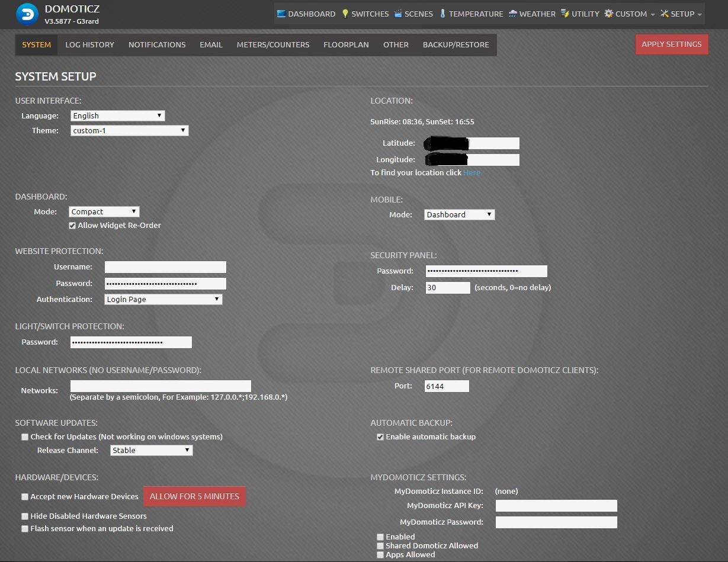Tick the MyDomoticz Enabled checkbox
This screenshot has height=562, width=728.
pyautogui.click(x=380, y=537)
